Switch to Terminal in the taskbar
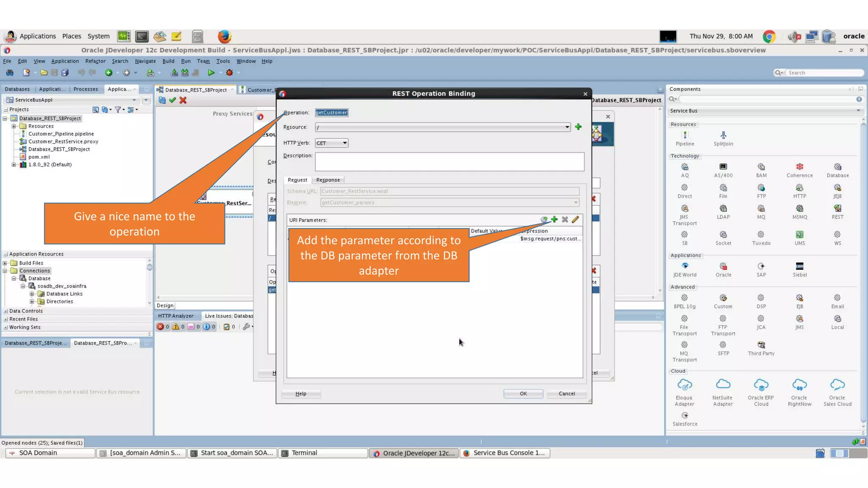 323,453
